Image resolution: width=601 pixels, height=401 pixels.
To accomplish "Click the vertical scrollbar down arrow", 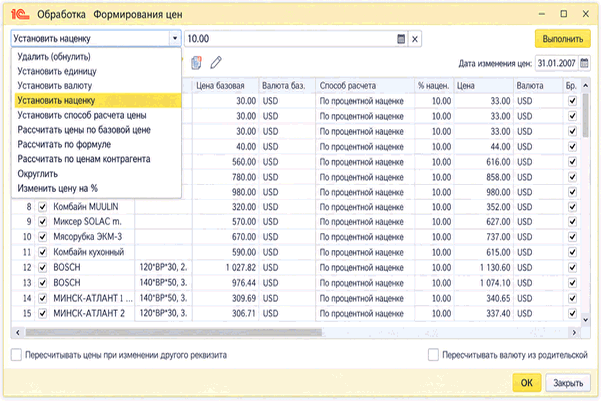I will click(586, 319).
